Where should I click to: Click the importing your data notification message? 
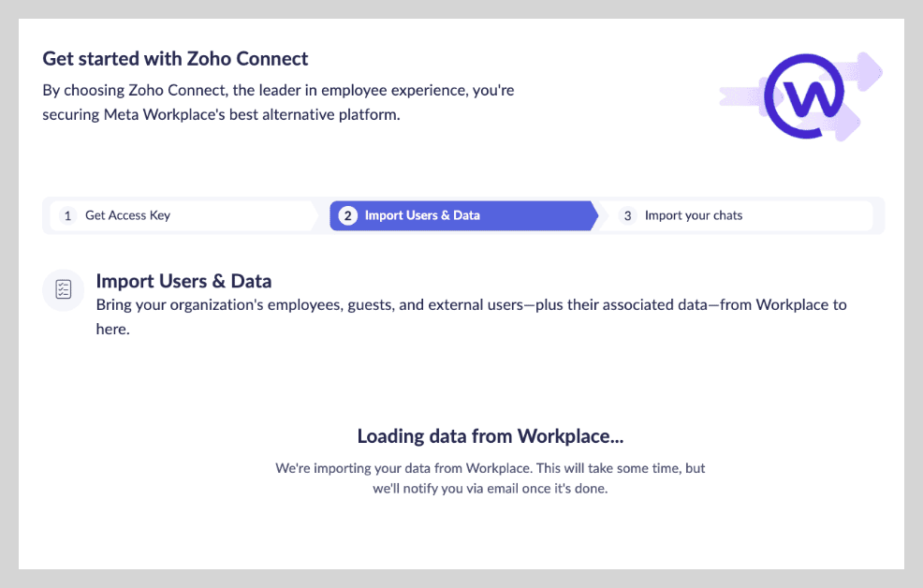point(490,478)
